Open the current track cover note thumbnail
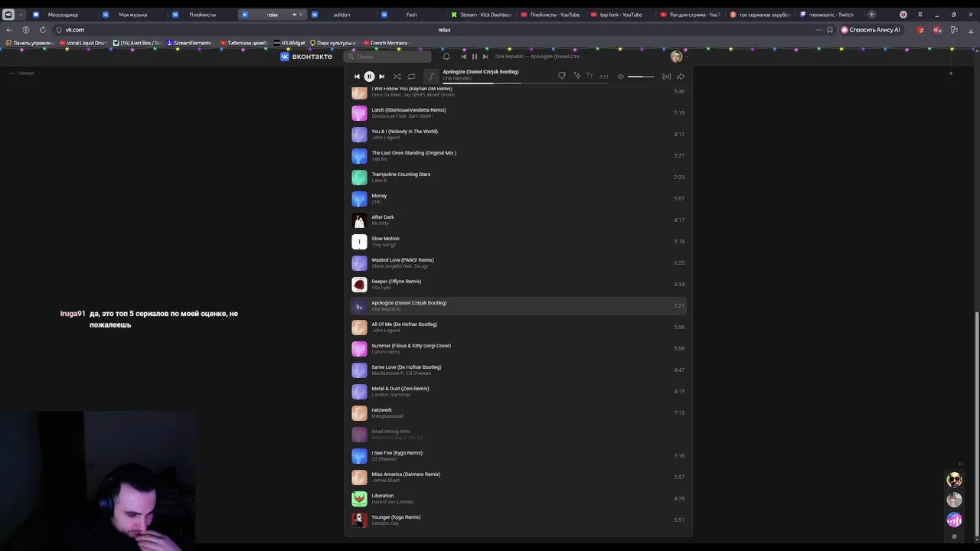The image size is (980, 551). [431, 76]
